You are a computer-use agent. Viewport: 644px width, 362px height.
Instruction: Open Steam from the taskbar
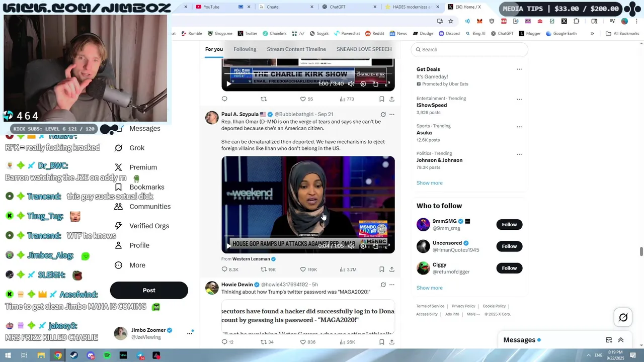(74, 355)
